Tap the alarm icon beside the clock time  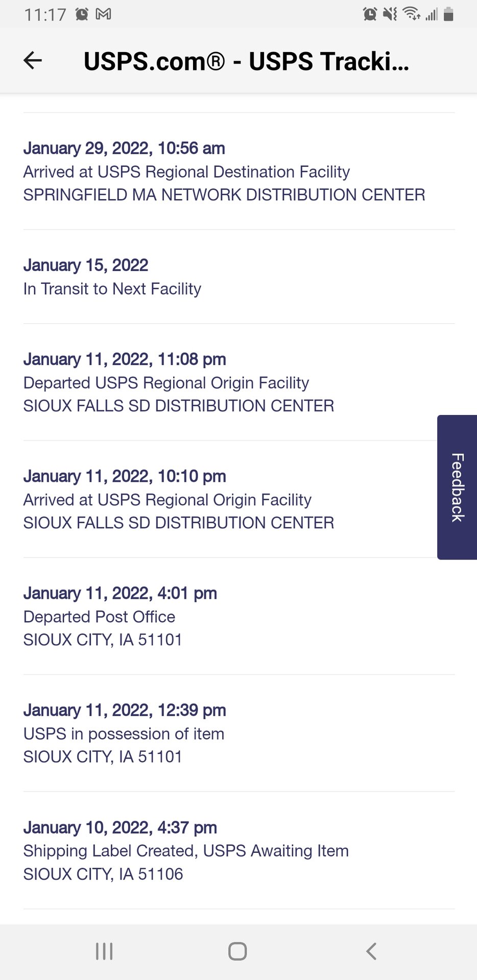82,14
